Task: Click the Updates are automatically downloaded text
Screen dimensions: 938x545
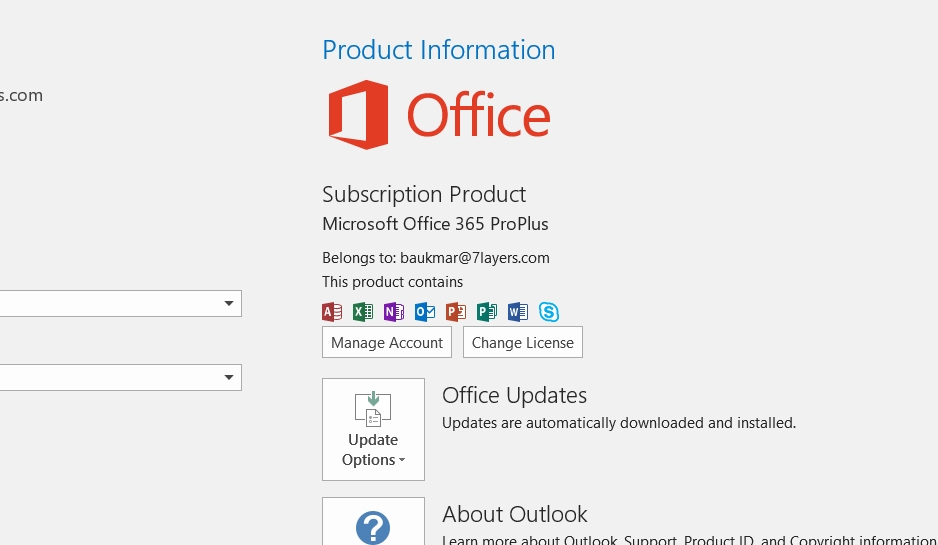Action: point(619,423)
